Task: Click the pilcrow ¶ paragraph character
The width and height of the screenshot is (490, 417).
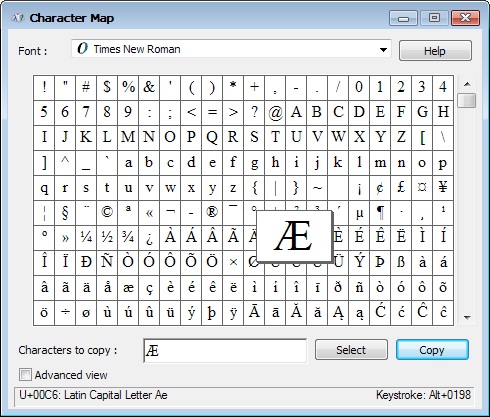Action: pyautogui.click(x=380, y=213)
